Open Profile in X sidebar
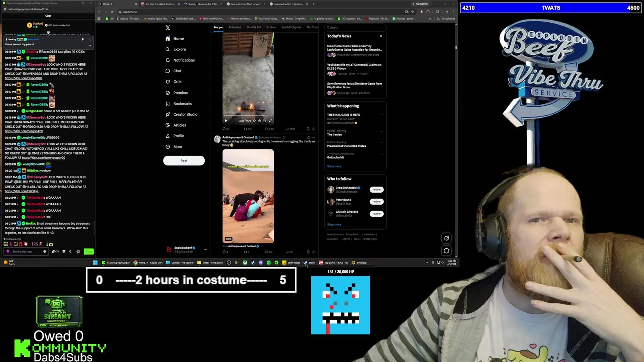644x362 pixels. pos(175,136)
